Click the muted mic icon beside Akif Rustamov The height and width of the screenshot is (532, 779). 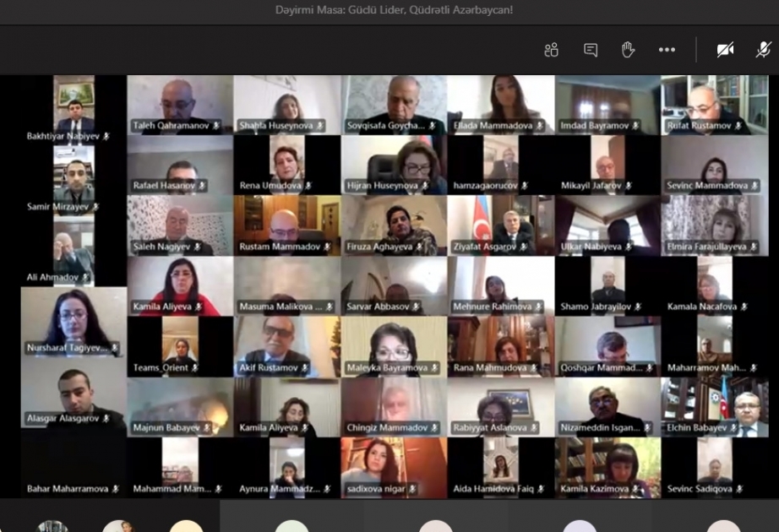click(304, 368)
